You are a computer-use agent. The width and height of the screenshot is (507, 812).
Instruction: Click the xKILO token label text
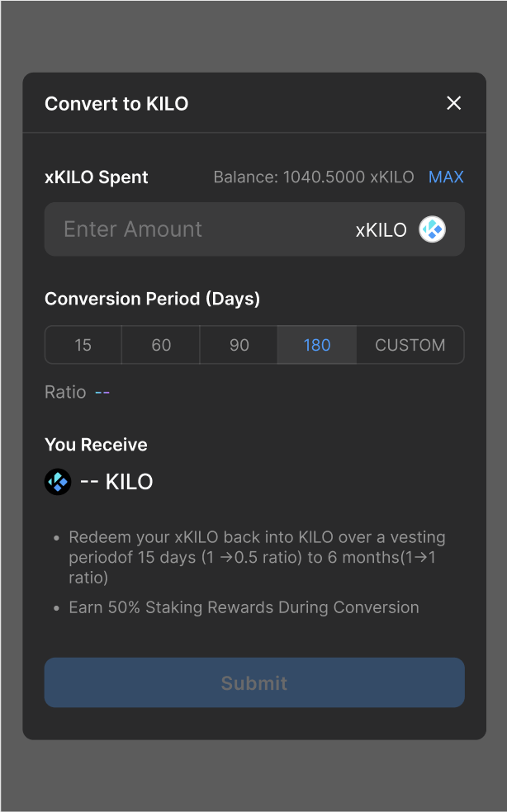[x=381, y=230]
